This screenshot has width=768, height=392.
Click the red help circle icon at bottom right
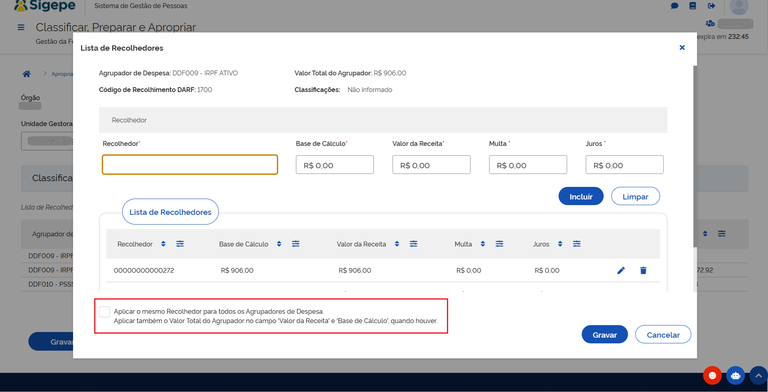(x=712, y=376)
